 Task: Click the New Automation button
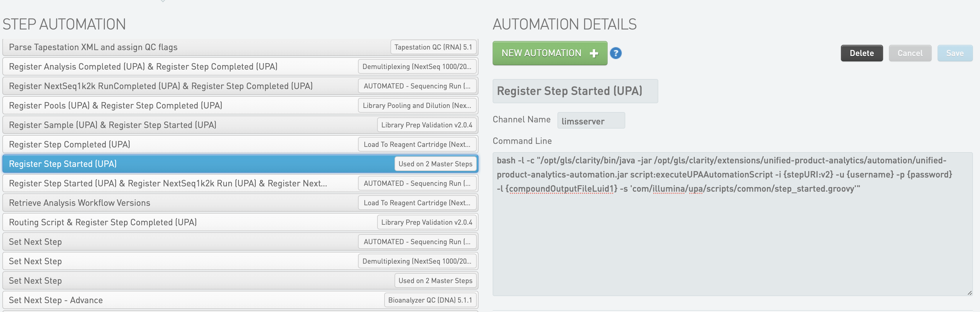(549, 53)
